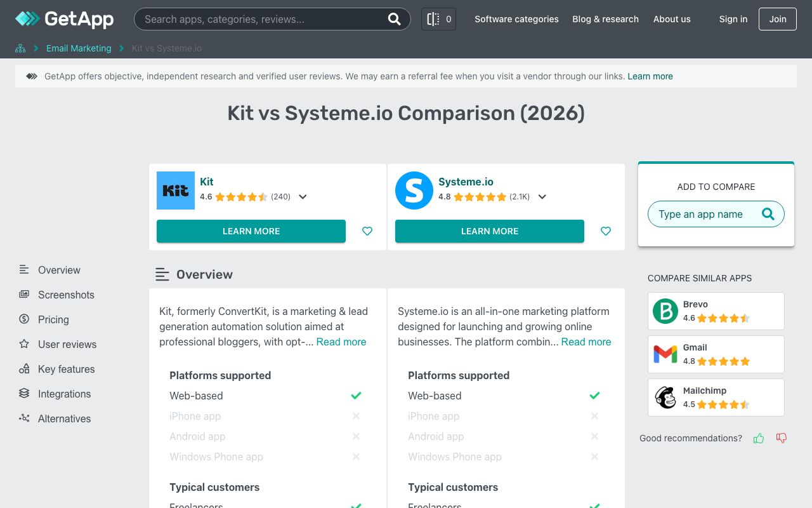This screenshot has height=508, width=812.
Task: Click the Alternatives icon in sidebar
Action: 24,418
